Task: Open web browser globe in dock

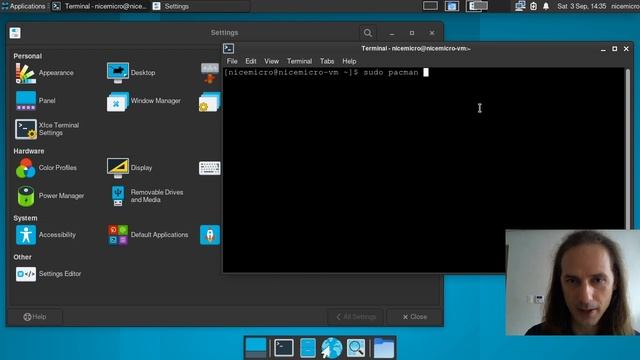Action: 331,348
